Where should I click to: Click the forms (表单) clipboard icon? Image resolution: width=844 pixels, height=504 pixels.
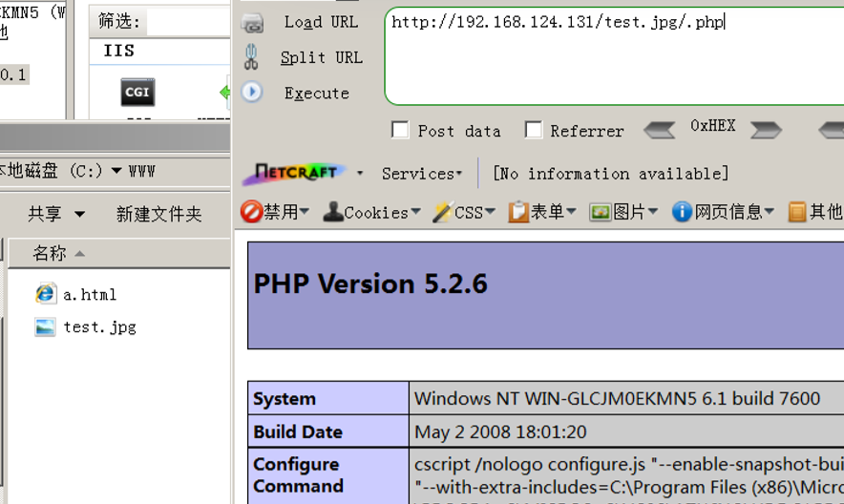point(518,212)
